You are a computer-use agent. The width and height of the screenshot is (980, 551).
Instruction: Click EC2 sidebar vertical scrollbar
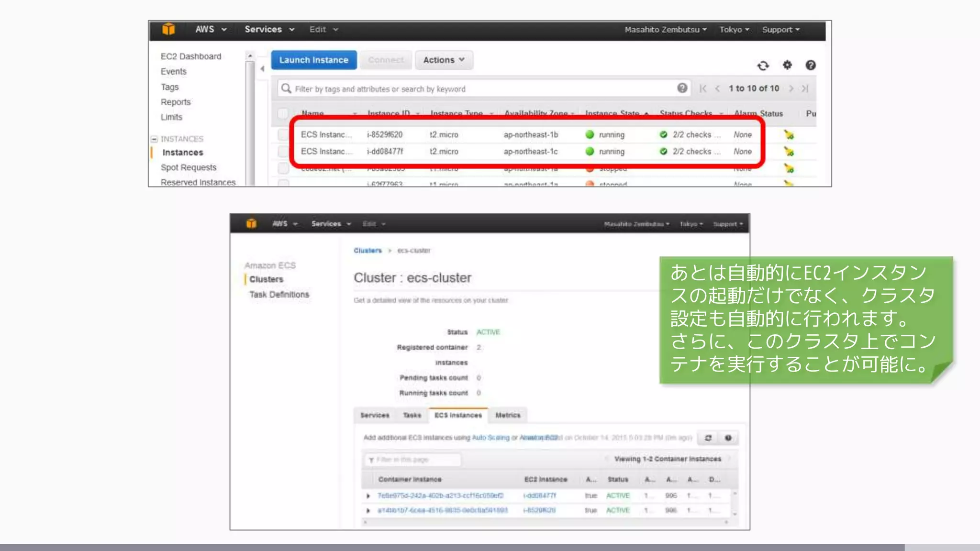[x=250, y=120]
